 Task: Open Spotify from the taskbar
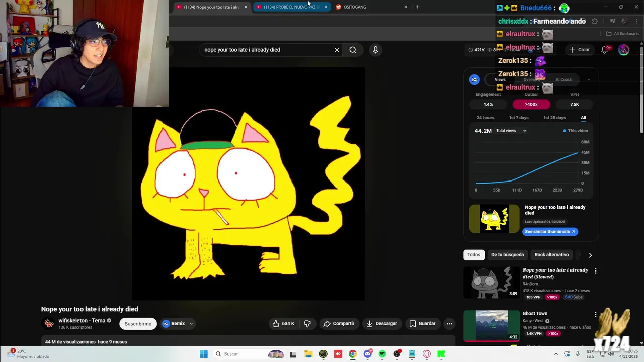pos(382,354)
